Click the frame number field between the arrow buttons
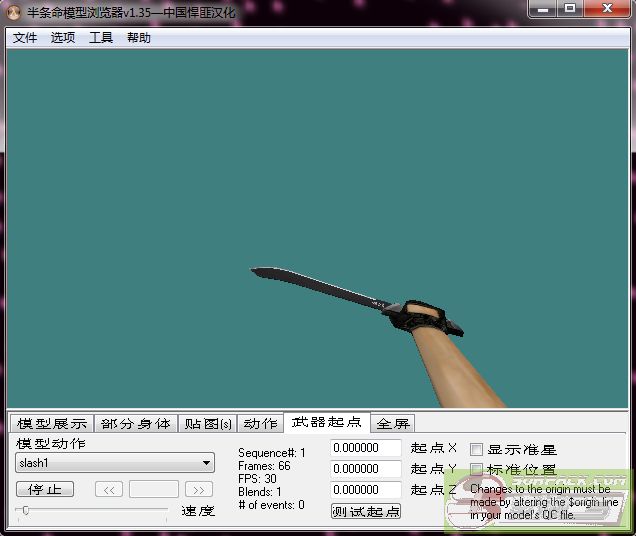The height and width of the screenshot is (536, 636). click(x=154, y=489)
